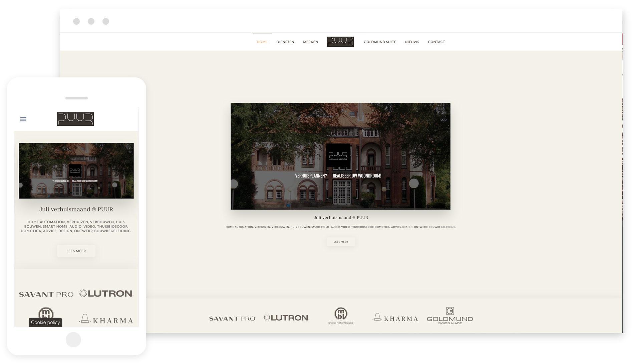Screen dimensions: 638x364
Task: Tap the Kharma logo on mobile view
Action: [x=106, y=320]
